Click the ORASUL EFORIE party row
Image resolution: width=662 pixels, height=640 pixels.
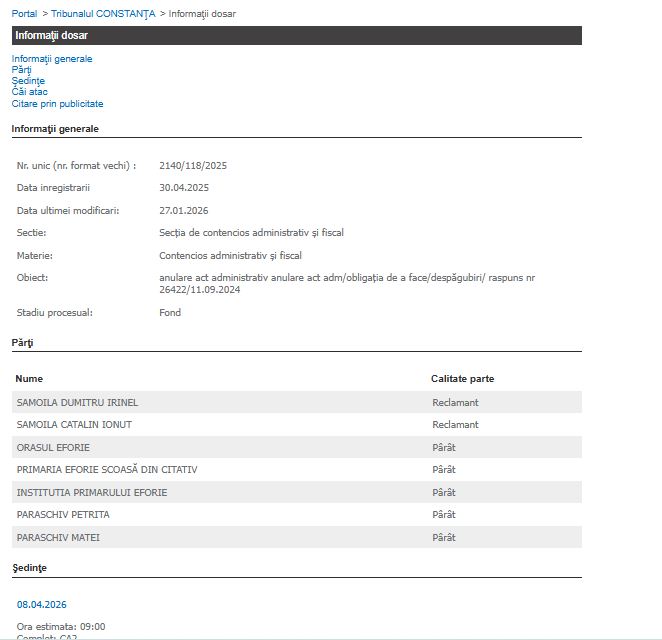53,447
